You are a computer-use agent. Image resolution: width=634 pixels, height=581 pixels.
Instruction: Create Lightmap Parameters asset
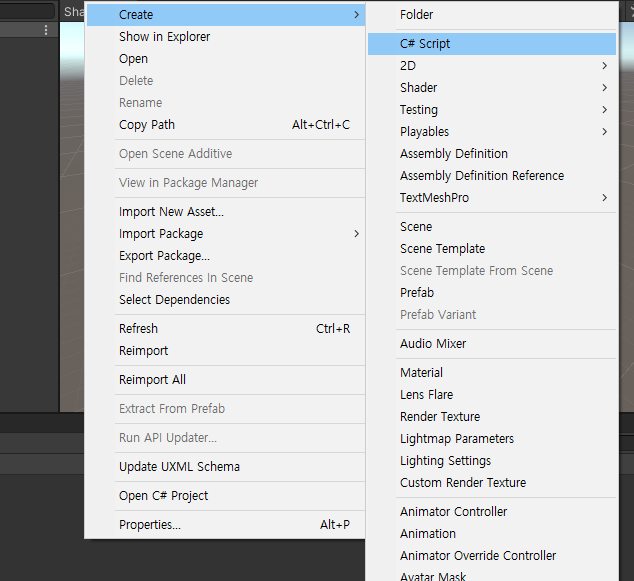tap(492, 439)
